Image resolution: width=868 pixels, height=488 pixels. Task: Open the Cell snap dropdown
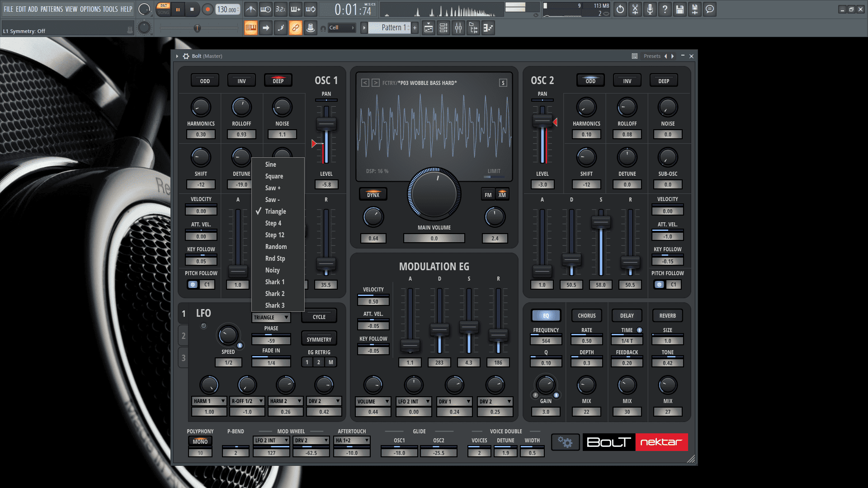click(341, 28)
